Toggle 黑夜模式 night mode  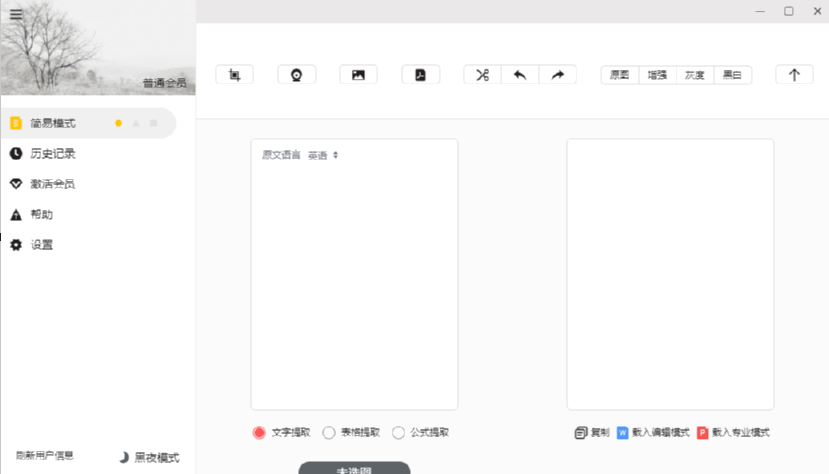[149, 457]
